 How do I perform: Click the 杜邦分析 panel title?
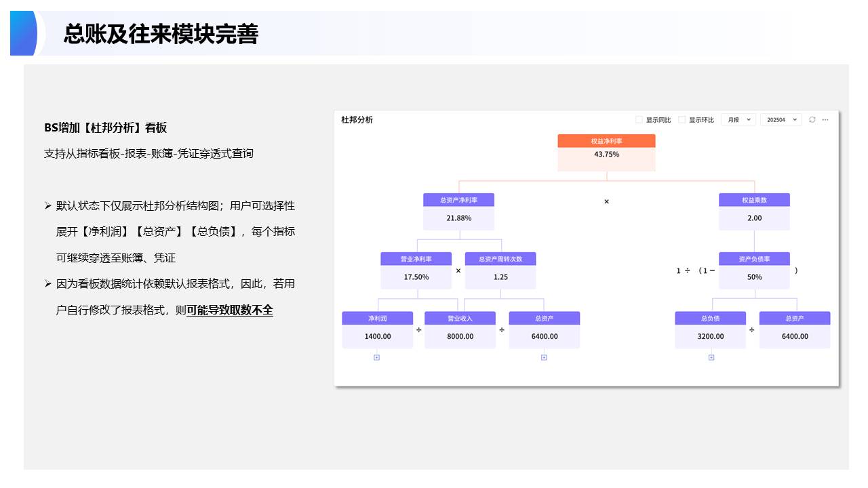pos(357,120)
